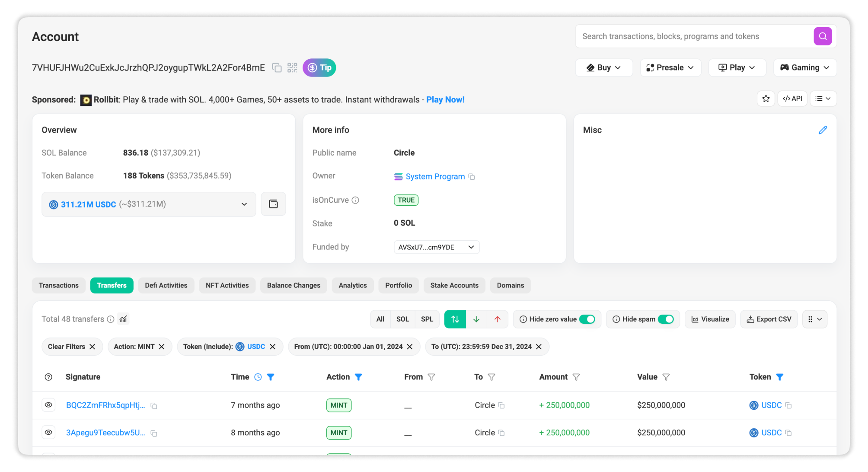Screen dimensions: 868x472
Task: Open the Visualize view for transfers
Action: [710, 319]
